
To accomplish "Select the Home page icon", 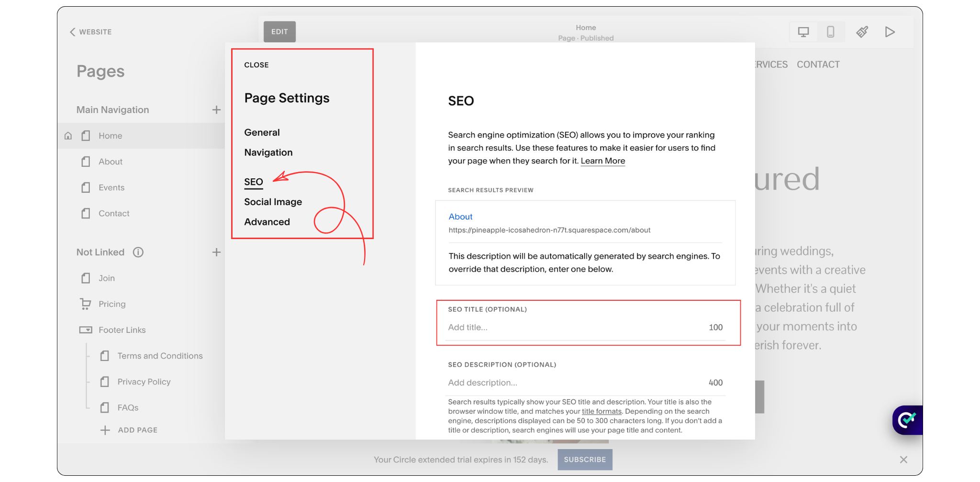I will pyautogui.click(x=86, y=136).
